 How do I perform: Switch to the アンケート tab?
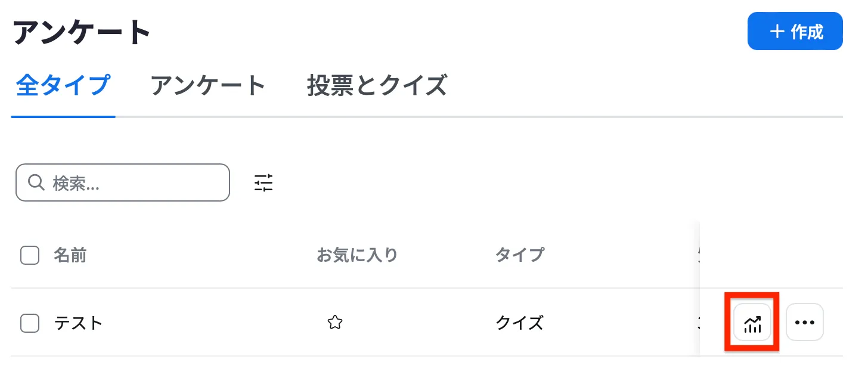pos(209,86)
